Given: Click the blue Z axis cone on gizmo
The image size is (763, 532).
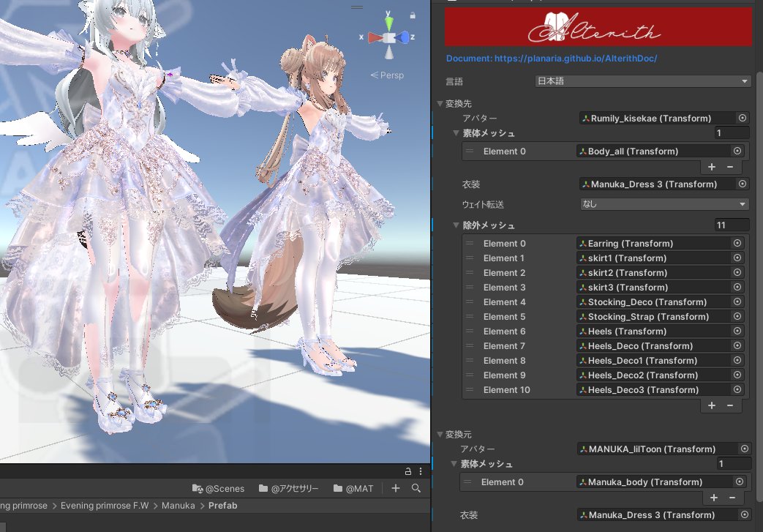Looking at the screenshot, I should click(x=402, y=37).
